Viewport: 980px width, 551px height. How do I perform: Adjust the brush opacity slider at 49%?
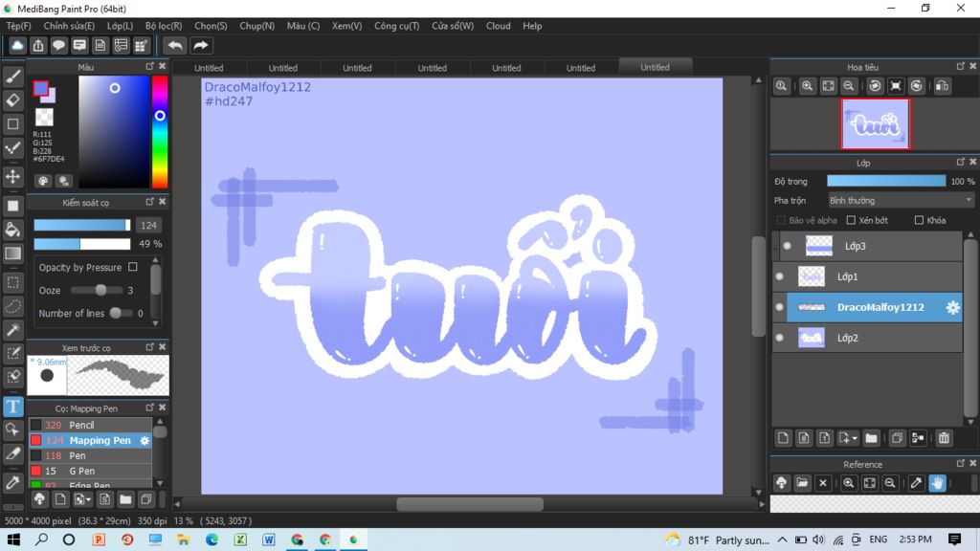[82, 244]
